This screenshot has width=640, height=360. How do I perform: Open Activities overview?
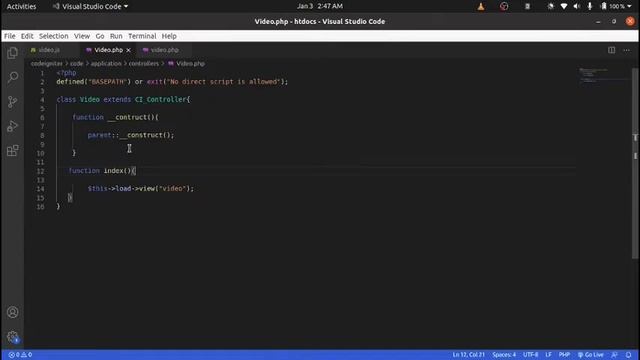(x=21, y=6)
